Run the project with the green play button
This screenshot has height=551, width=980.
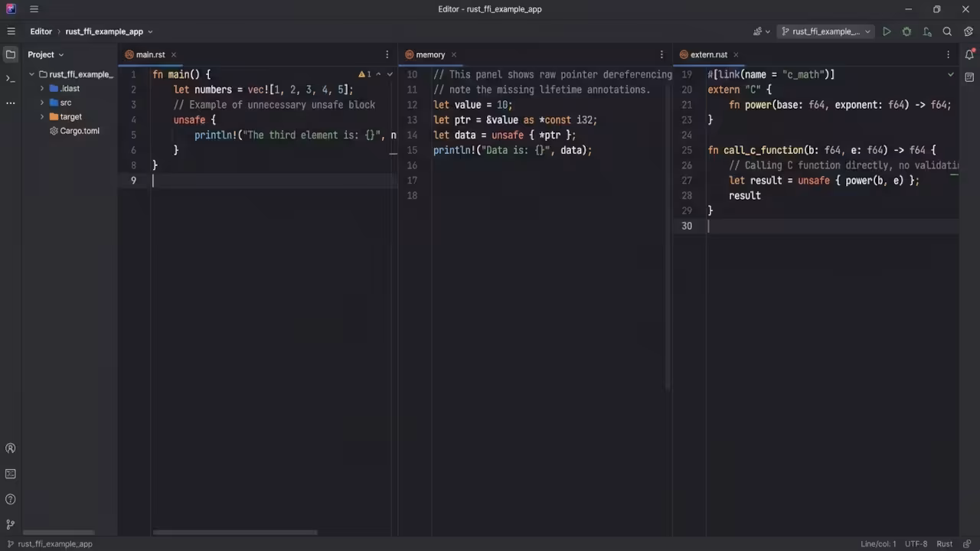tap(887, 31)
